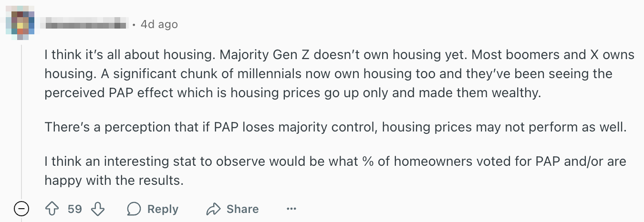The image size is (644, 222).
Task: Click the speech bubble Reply icon
Action: (x=134, y=209)
